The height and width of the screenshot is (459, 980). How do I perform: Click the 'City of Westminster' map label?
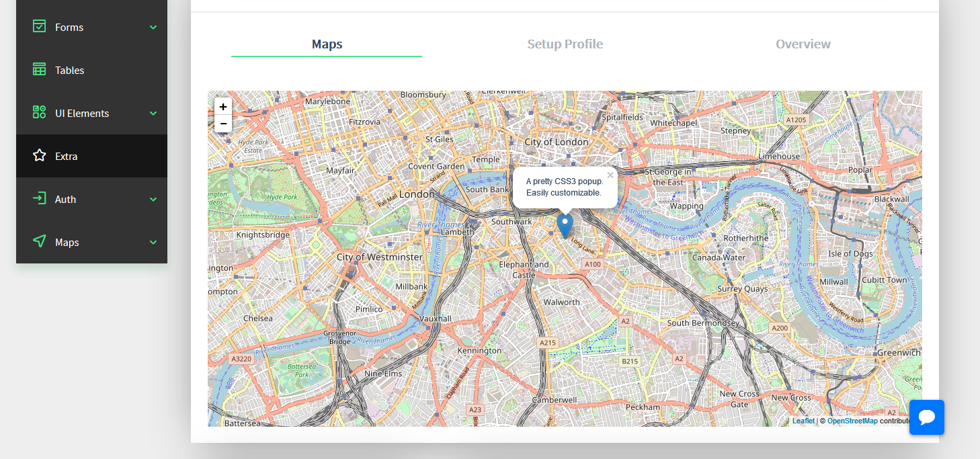[380, 257]
